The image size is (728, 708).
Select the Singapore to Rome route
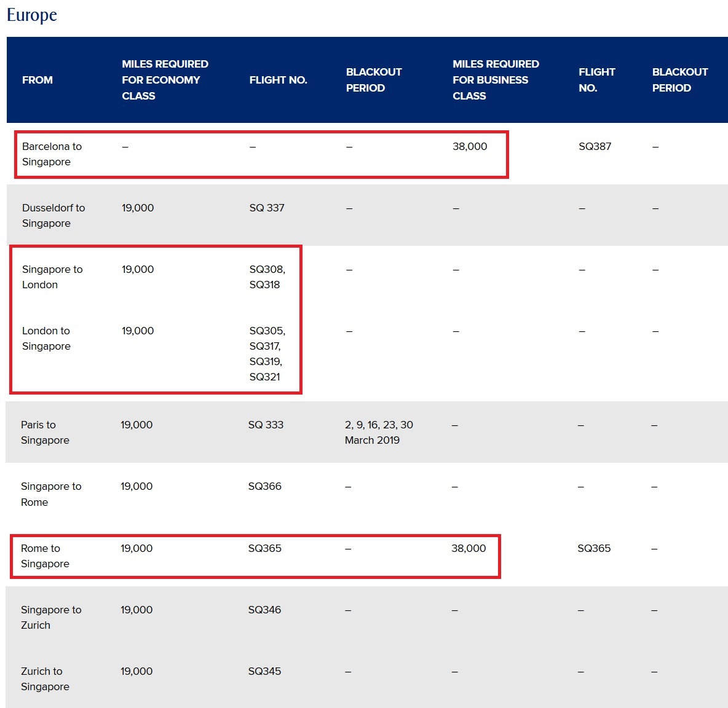[x=51, y=494]
